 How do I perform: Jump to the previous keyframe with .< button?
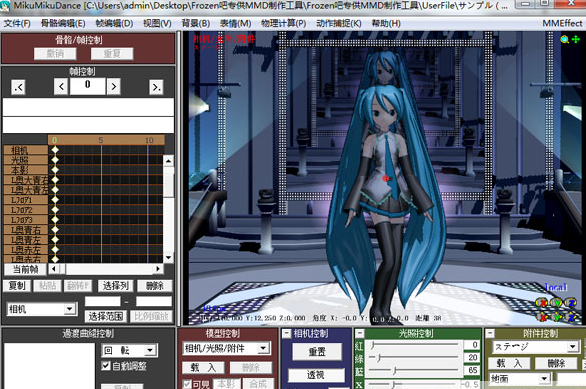pyautogui.click(x=18, y=87)
